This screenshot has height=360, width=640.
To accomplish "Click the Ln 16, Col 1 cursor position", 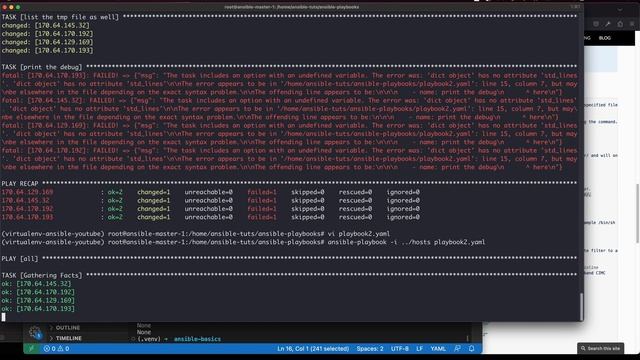I will (x=313, y=349).
